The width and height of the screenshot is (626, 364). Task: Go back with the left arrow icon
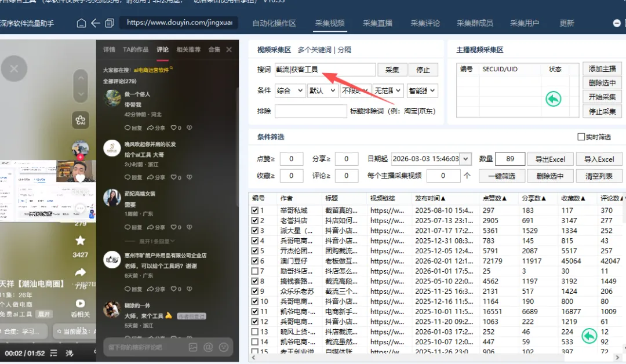click(95, 23)
